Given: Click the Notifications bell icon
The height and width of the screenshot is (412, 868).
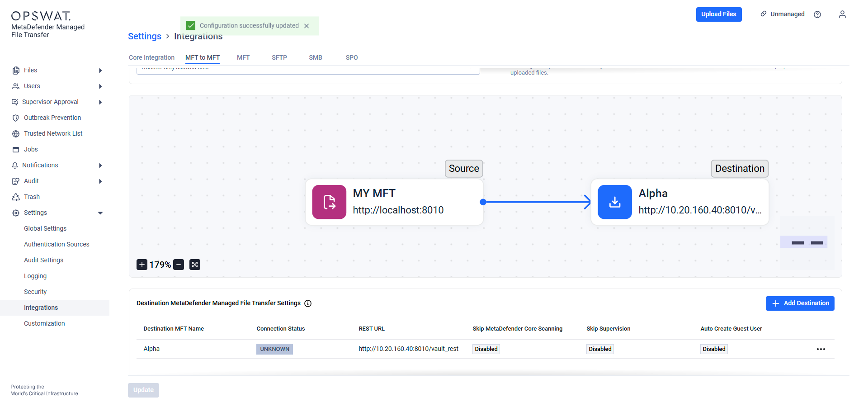Looking at the screenshot, I should tap(15, 166).
